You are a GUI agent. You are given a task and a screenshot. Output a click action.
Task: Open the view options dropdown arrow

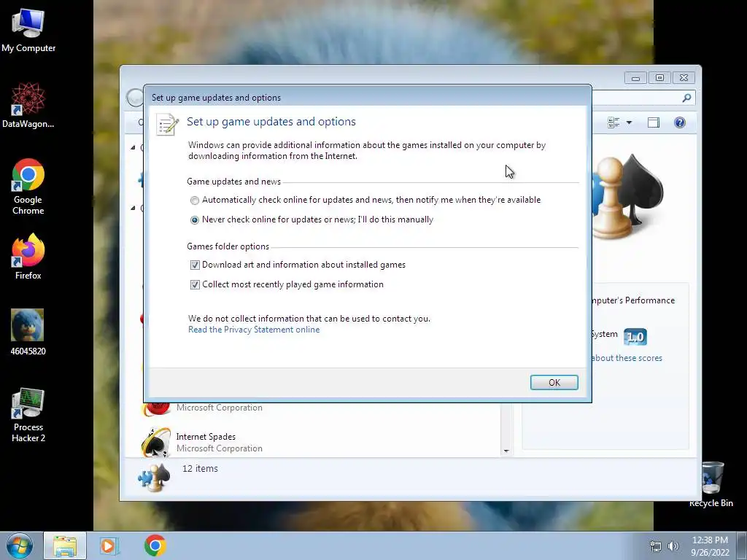[x=629, y=122]
